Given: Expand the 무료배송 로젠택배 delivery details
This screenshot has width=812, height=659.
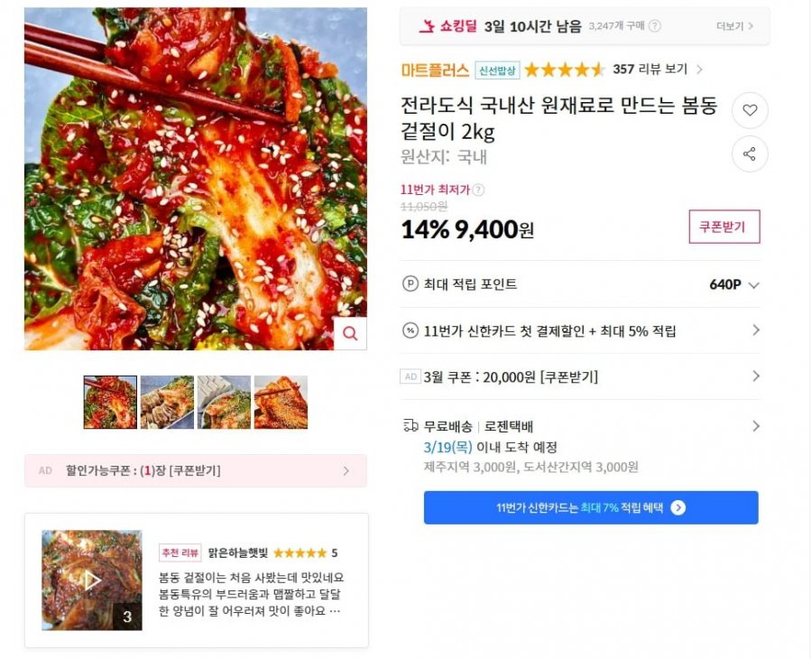Looking at the screenshot, I should (754, 424).
